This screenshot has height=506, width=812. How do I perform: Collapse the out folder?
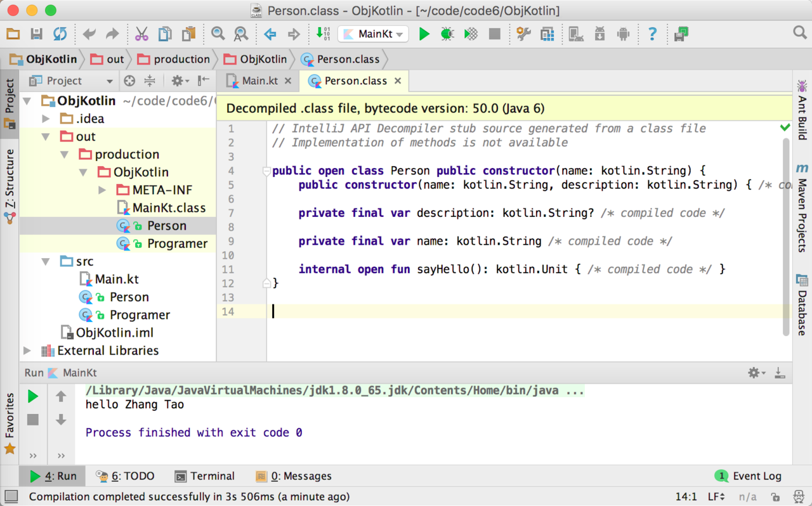(x=46, y=136)
